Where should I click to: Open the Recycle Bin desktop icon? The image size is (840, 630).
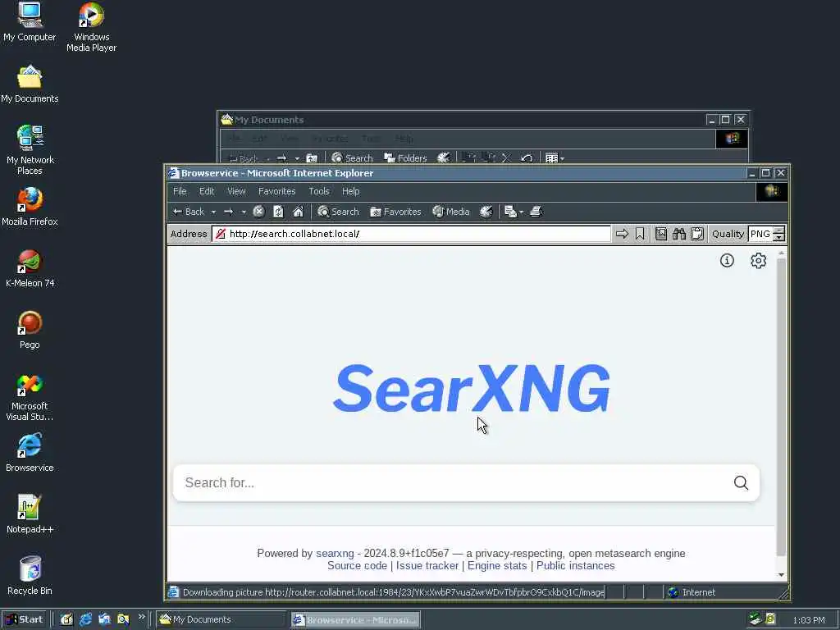(30, 576)
